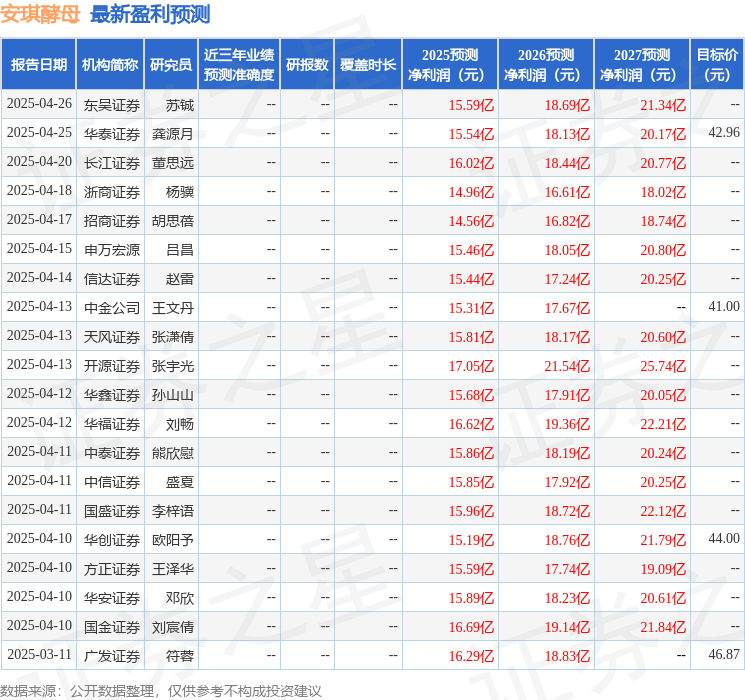The image size is (745, 700).
Task: Click the 17.05亿 profit value
Action: 471,366
